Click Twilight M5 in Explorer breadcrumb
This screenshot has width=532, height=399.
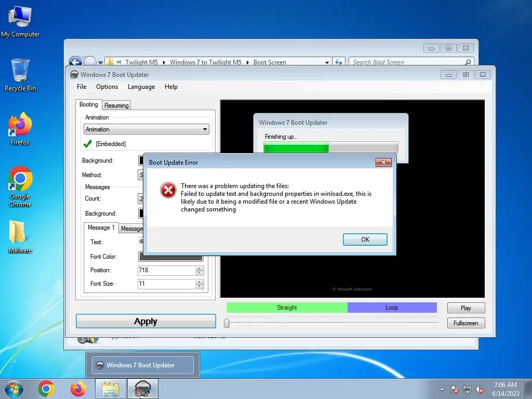(141, 62)
